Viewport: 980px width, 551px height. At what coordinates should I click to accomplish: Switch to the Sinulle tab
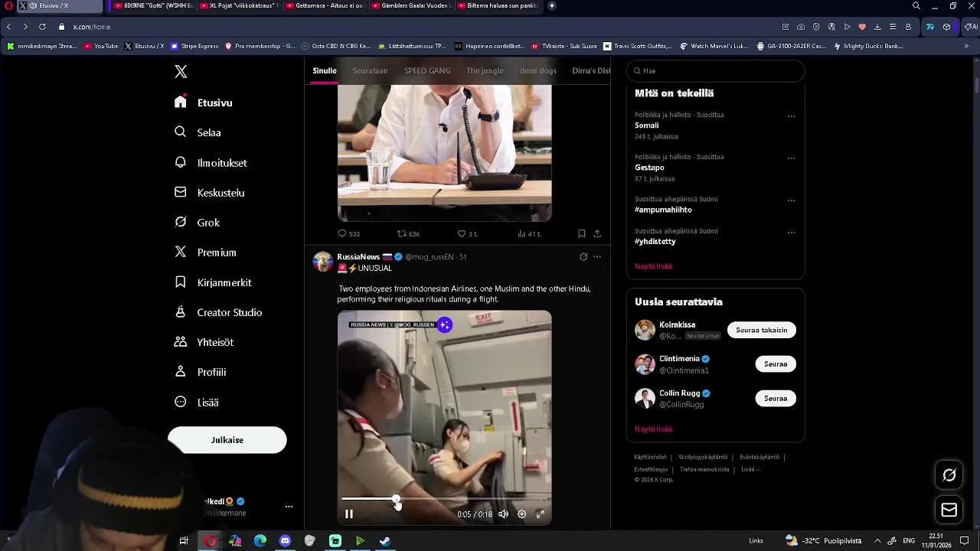pyautogui.click(x=324, y=70)
